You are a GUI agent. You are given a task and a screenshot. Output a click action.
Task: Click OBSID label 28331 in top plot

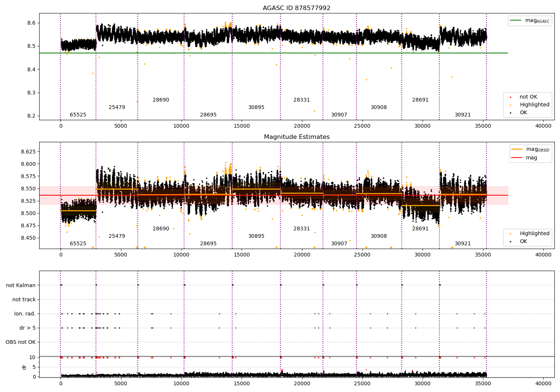tap(302, 100)
